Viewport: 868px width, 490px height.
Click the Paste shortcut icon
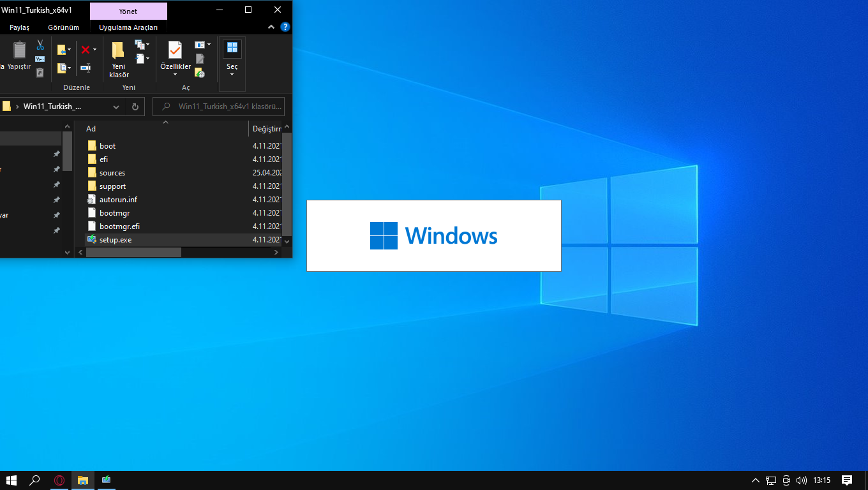pos(40,73)
